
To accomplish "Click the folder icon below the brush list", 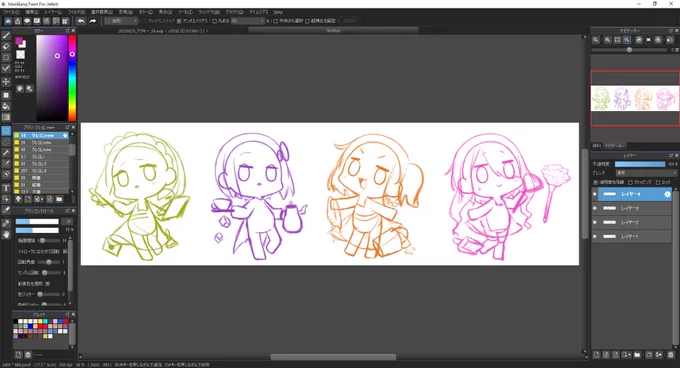I will 59,199.
